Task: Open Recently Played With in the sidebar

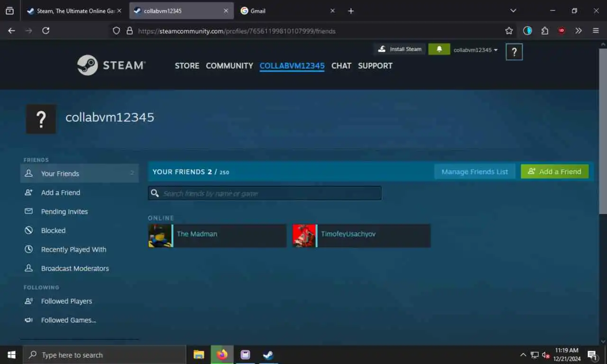Action: pos(79,249)
